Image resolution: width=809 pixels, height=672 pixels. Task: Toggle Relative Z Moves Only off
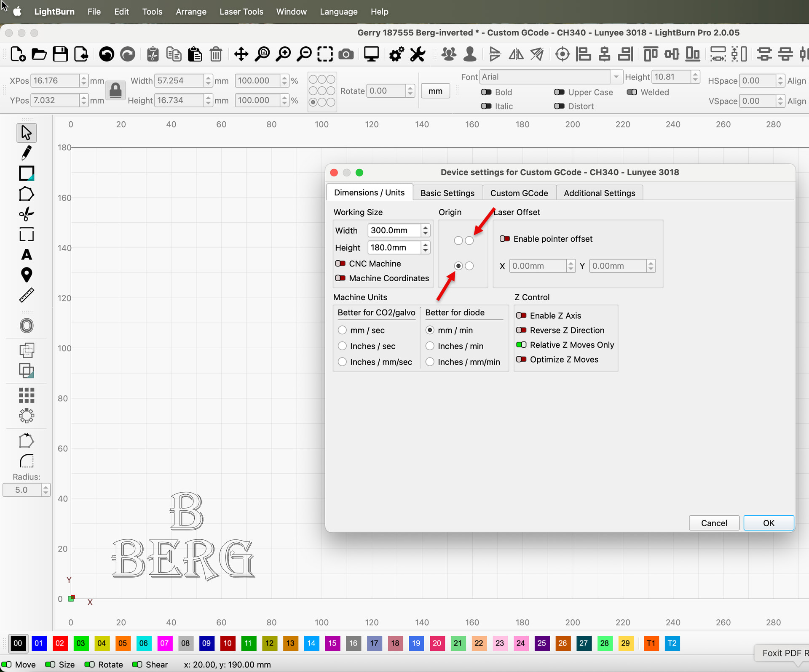[521, 345]
